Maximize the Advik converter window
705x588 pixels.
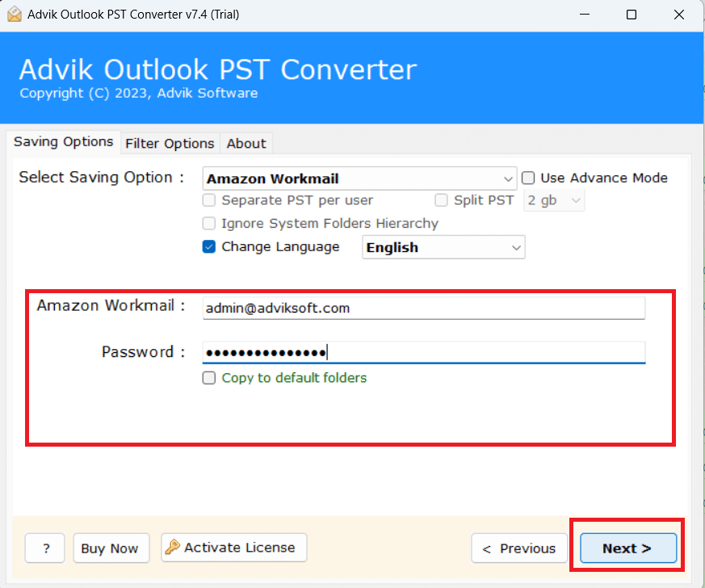(632, 15)
